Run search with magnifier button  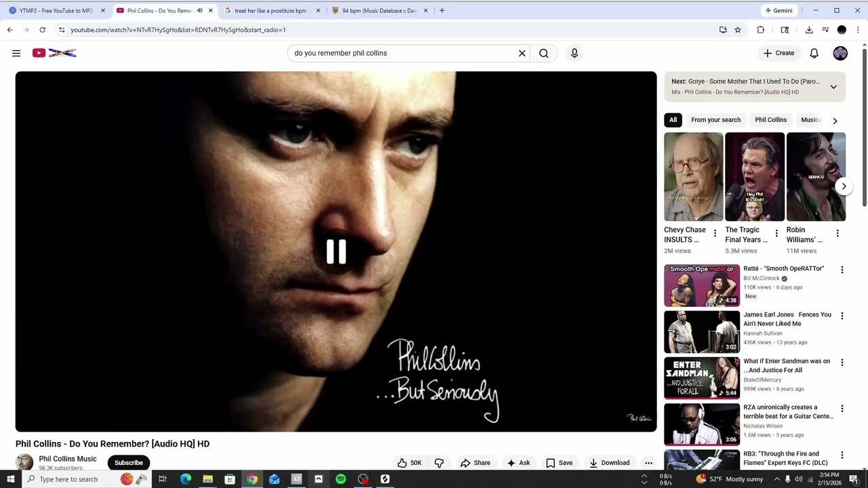click(544, 53)
